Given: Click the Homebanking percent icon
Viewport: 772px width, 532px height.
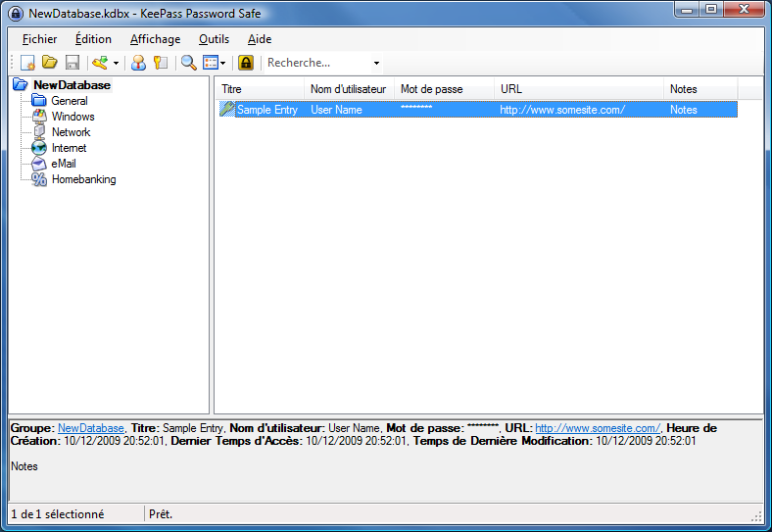Looking at the screenshot, I should point(39,179).
